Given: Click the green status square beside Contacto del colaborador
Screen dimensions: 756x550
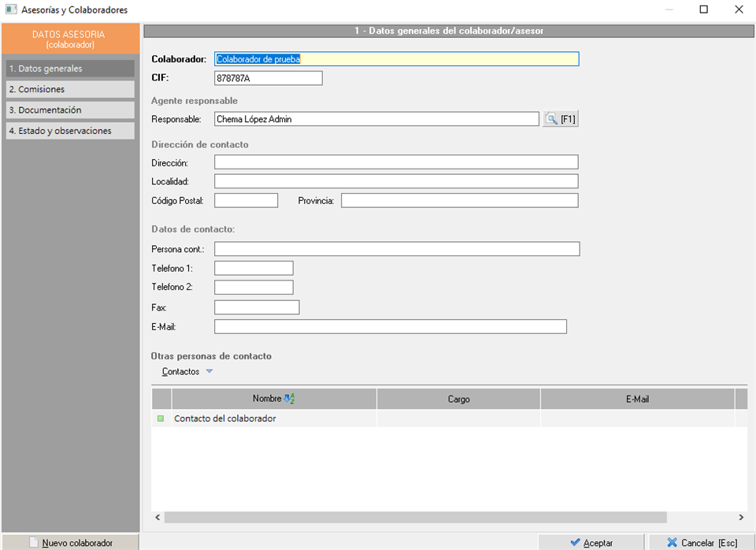Looking at the screenshot, I should tap(161, 418).
